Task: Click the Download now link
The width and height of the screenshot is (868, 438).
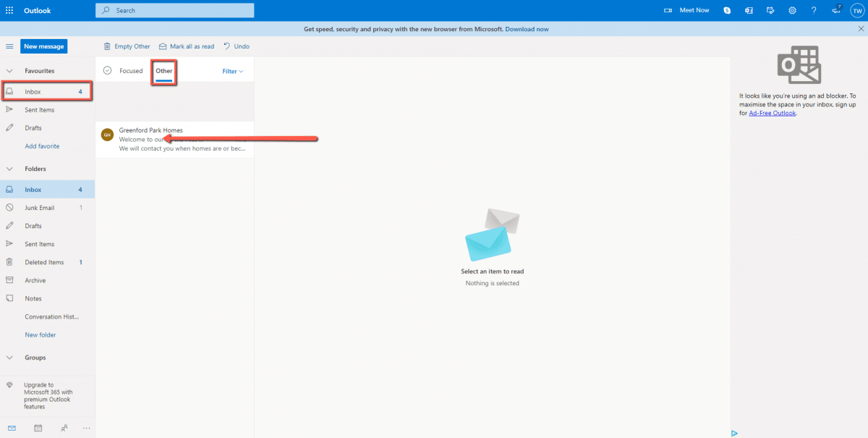Action: tap(527, 29)
